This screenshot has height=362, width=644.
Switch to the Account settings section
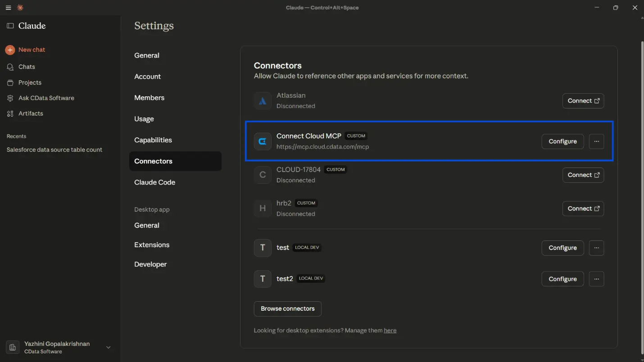pos(147,77)
